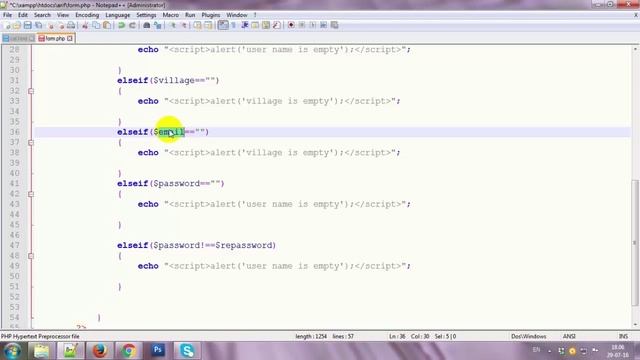Click the macro Playback icon
The width and height of the screenshot is (640, 360).
[x=313, y=25]
